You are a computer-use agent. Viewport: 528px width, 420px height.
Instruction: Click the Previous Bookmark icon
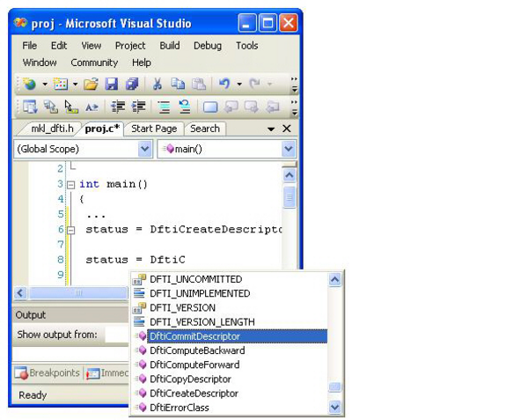(231, 107)
